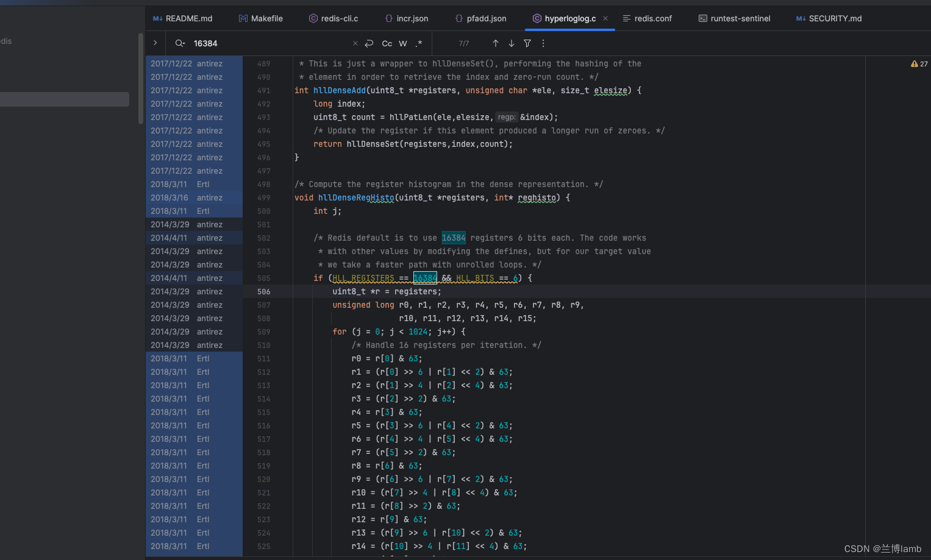Open the search history dropdown
This screenshot has width=931, height=560.
click(180, 43)
